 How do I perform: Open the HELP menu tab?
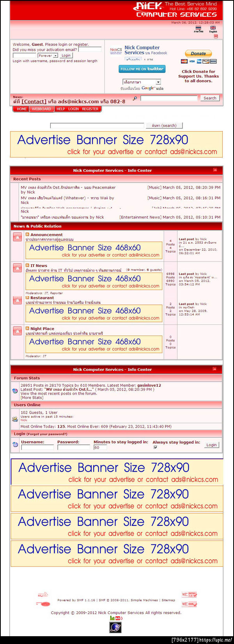coord(60,109)
